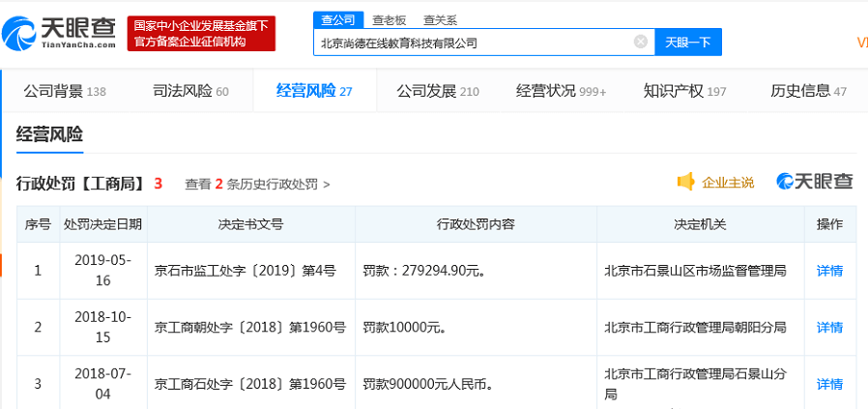The height and width of the screenshot is (409, 868).
Task: Clear search box with the X icon
Action: [640, 43]
